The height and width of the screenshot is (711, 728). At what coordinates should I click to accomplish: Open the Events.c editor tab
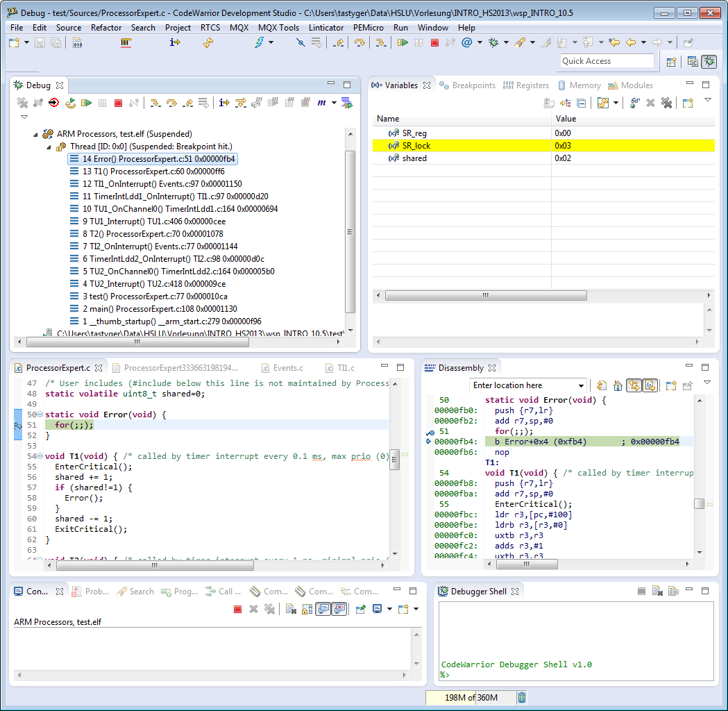coord(287,368)
